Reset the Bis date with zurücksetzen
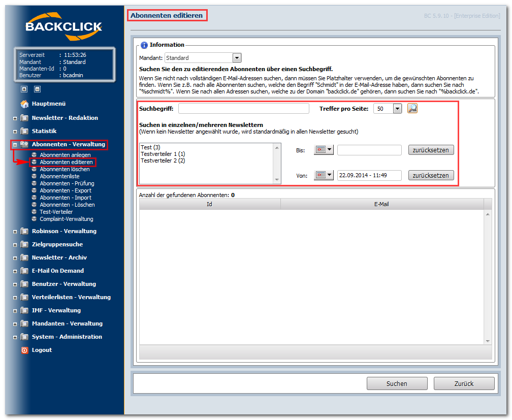512x420 pixels. (431, 150)
